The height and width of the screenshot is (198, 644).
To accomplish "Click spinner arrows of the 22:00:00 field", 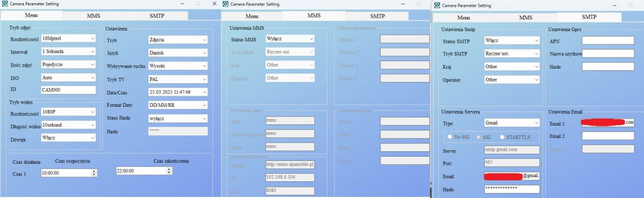I will click(170, 171).
